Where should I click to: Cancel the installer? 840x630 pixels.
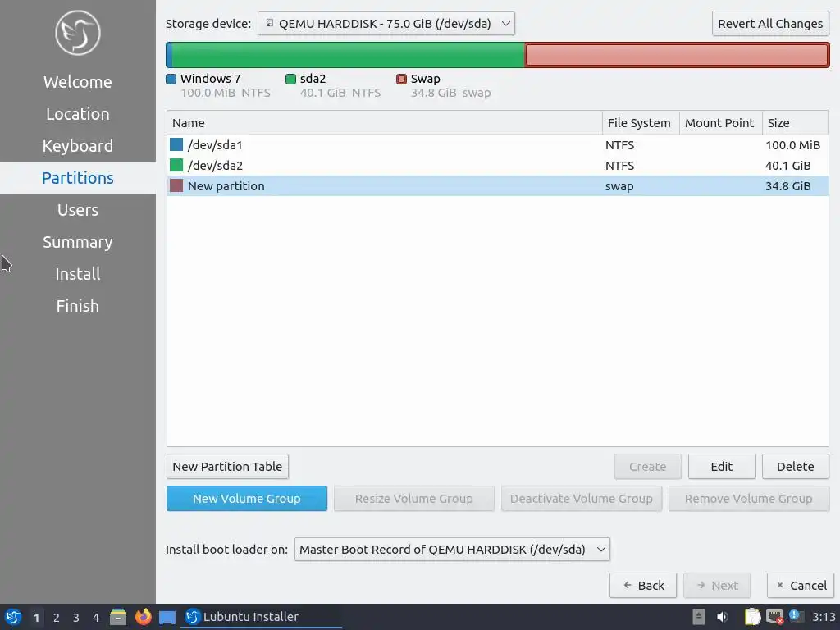pyautogui.click(x=801, y=586)
